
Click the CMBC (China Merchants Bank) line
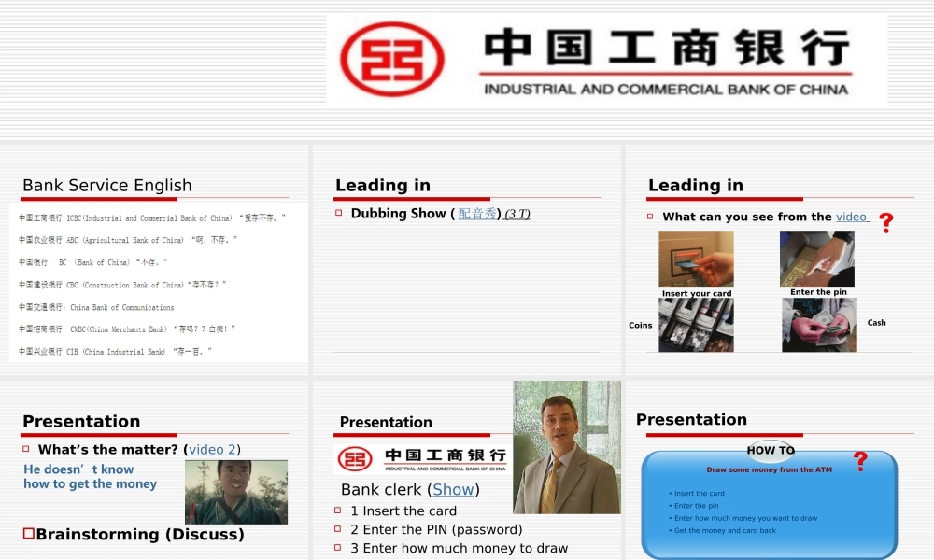(127, 329)
